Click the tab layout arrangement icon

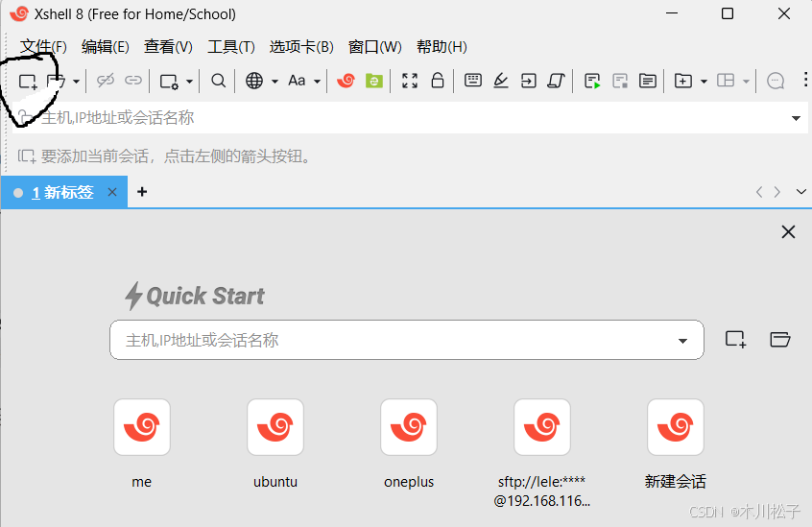coord(726,81)
